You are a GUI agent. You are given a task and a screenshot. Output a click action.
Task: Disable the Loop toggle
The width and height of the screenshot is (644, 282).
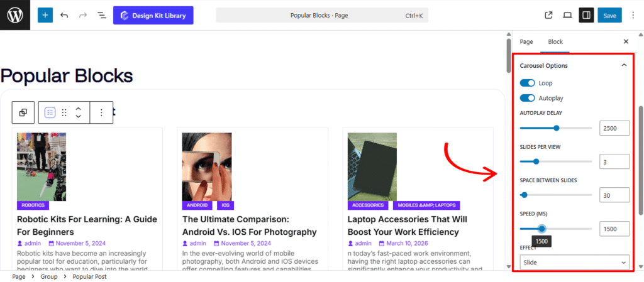point(527,83)
